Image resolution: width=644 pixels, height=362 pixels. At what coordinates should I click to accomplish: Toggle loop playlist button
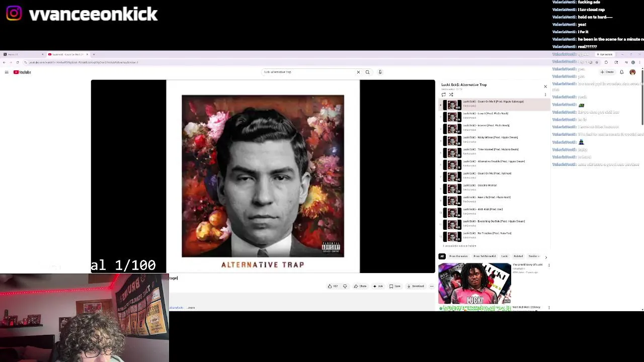tap(444, 95)
